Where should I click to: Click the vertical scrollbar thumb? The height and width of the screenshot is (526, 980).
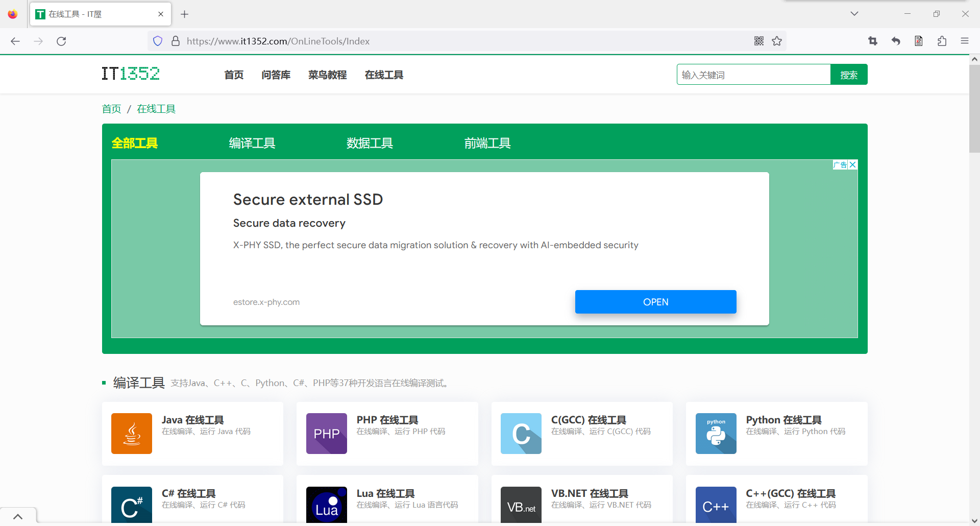pos(974,109)
